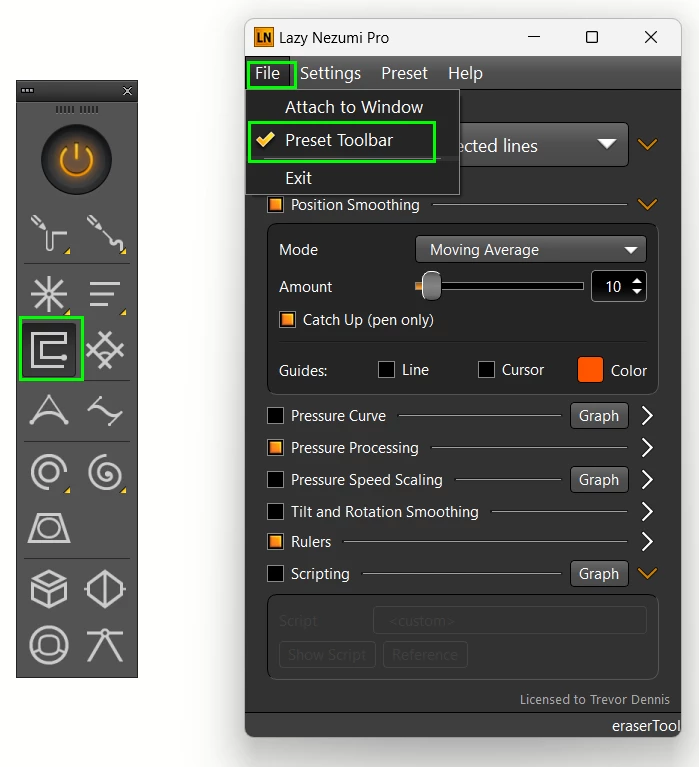Click the Script <custom> field
The image size is (699, 767).
coord(510,620)
